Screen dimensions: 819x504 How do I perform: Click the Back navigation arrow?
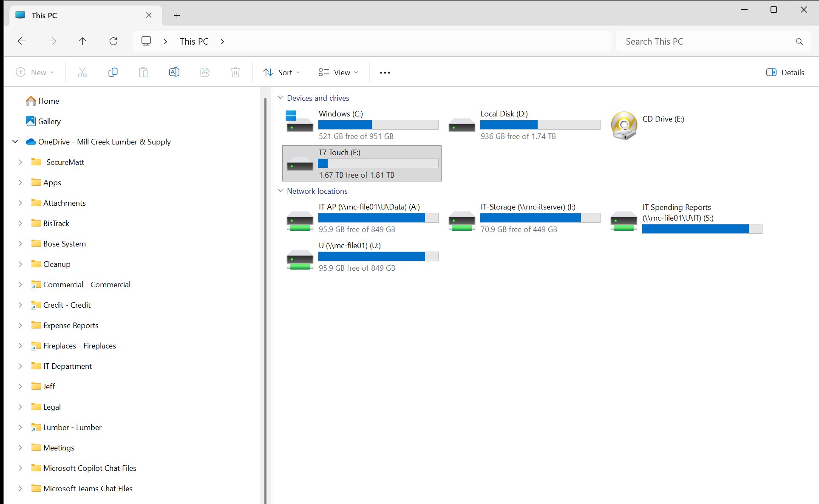(22, 41)
